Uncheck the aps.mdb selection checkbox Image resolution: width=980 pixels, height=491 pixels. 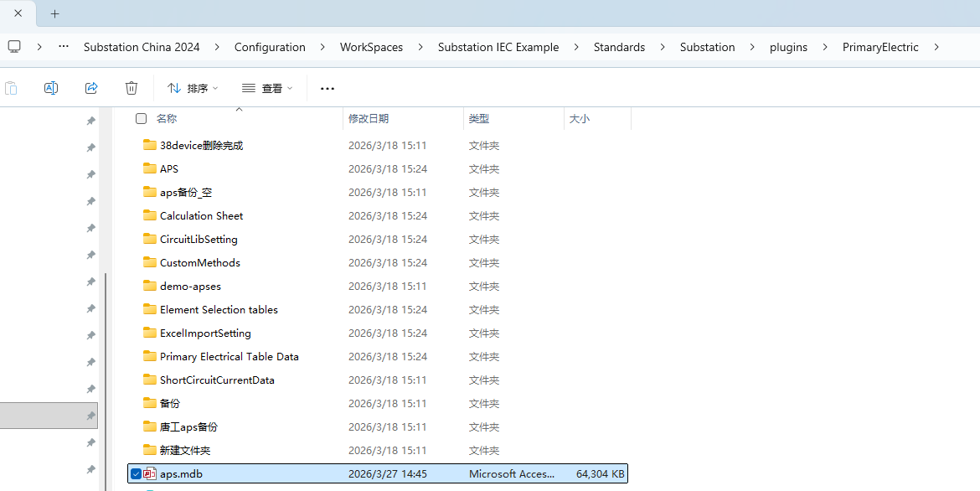136,474
